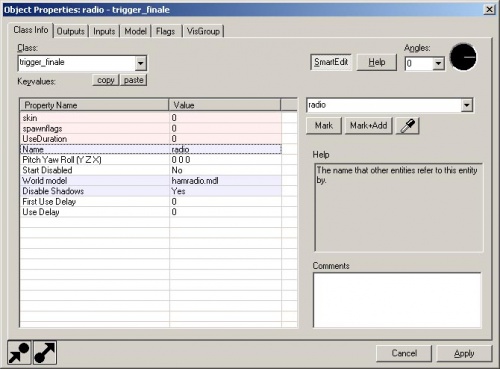The height and width of the screenshot is (369, 500).
Task: Click the Apply button
Action: pos(464,353)
